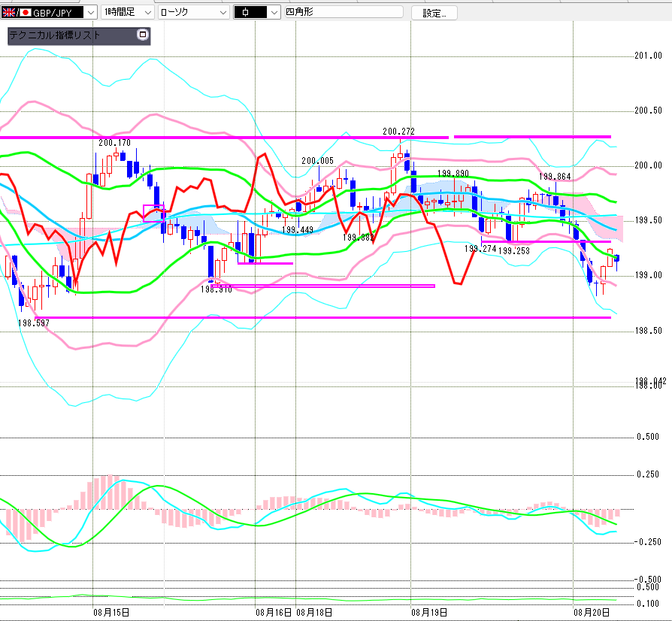
Task: Click the 設定... settings button
Action: point(434,13)
